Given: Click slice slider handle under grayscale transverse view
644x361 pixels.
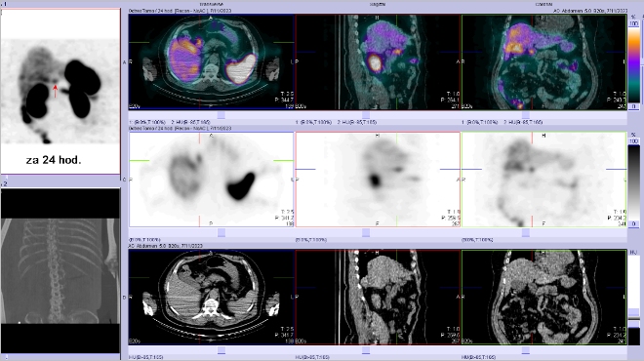Looking at the screenshot, I should (x=221, y=233).
